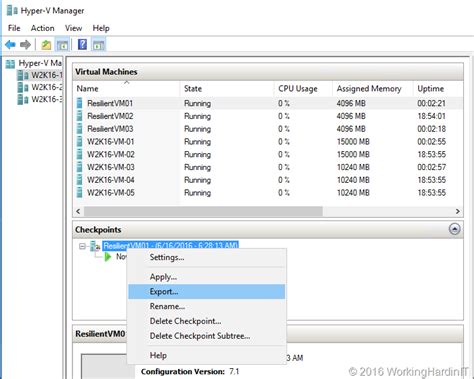Choose Rename... from the context menu
474x379 pixels.
click(x=207, y=306)
